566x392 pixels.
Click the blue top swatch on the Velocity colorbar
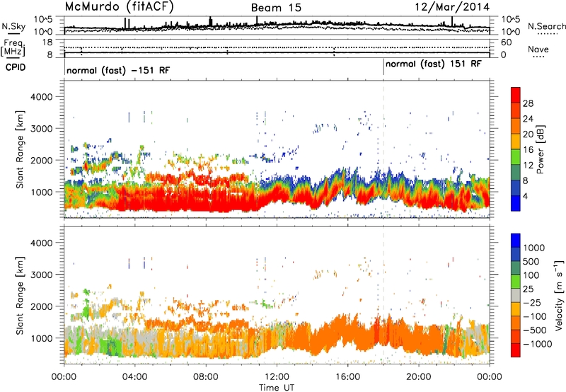pyautogui.click(x=516, y=241)
